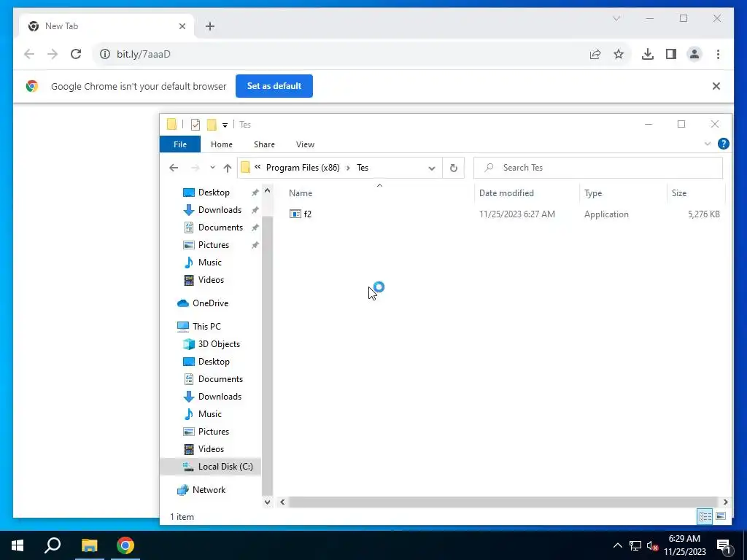Viewport: 747px width, 560px height.
Task: Open pinned Pictures in Quick access
Action: tap(214, 245)
